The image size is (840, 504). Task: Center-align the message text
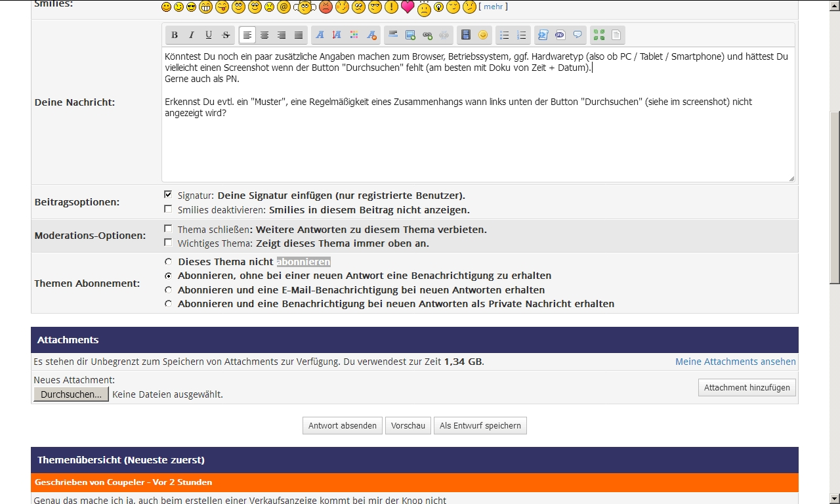pos(264,35)
